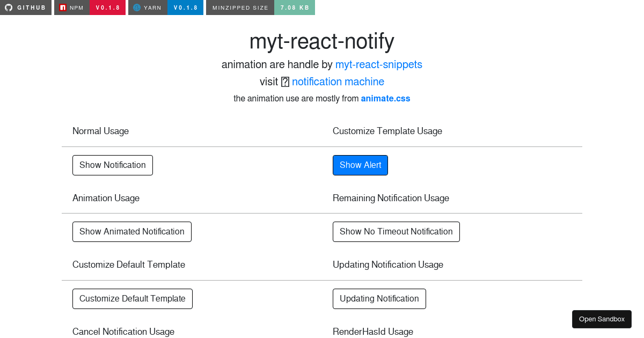This screenshot has height=338, width=644.
Task: Click the Cancel Notification Usage heading
Action: [x=123, y=332]
